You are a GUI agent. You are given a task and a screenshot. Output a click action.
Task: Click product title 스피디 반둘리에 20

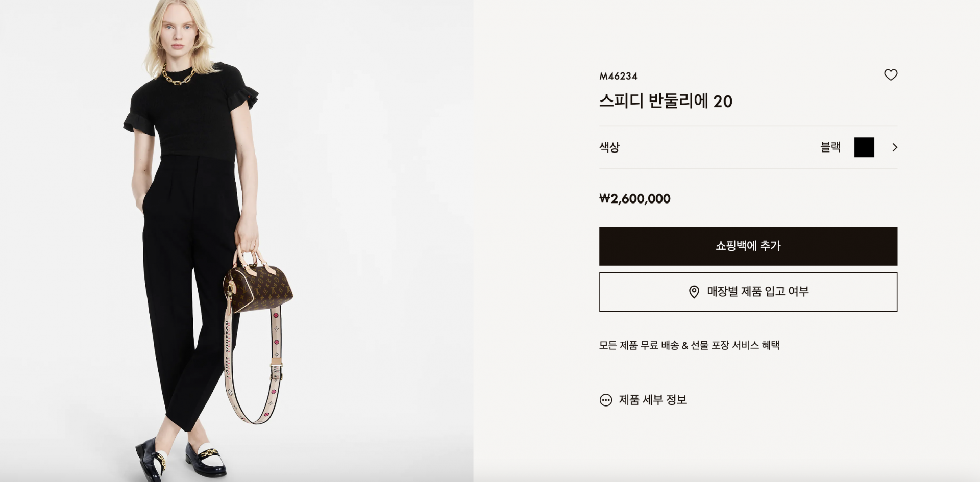click(x=666, y=101)
